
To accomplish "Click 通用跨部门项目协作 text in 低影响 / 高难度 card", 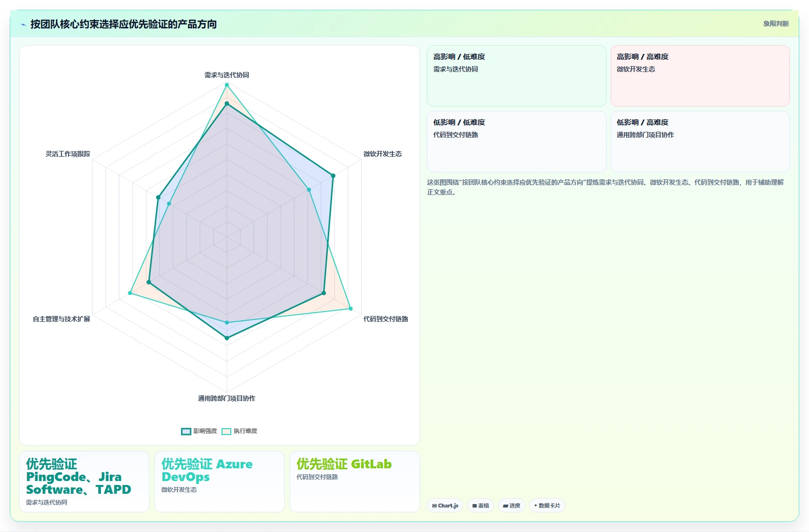I will (645, 135).
